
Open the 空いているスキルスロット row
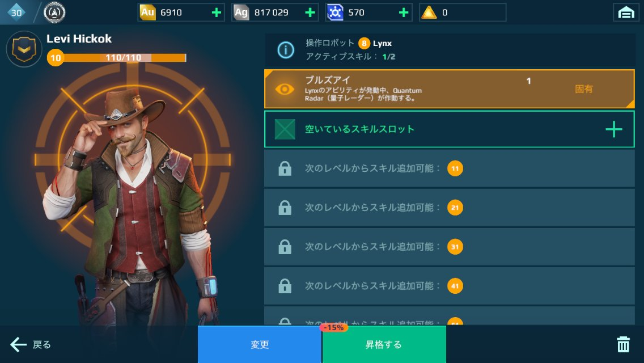450,129
